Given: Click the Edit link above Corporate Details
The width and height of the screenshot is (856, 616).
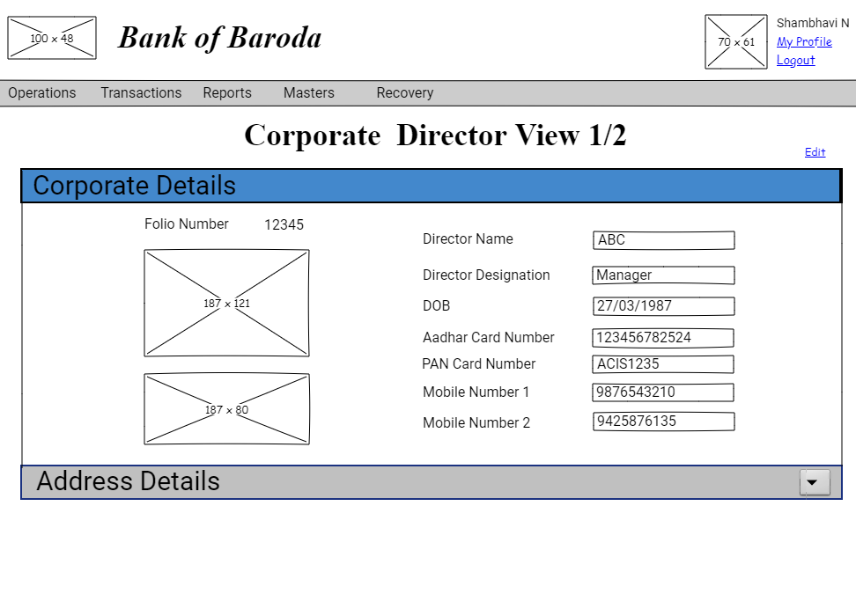Looking at the screenshot, I should click(x=815, y=152).
